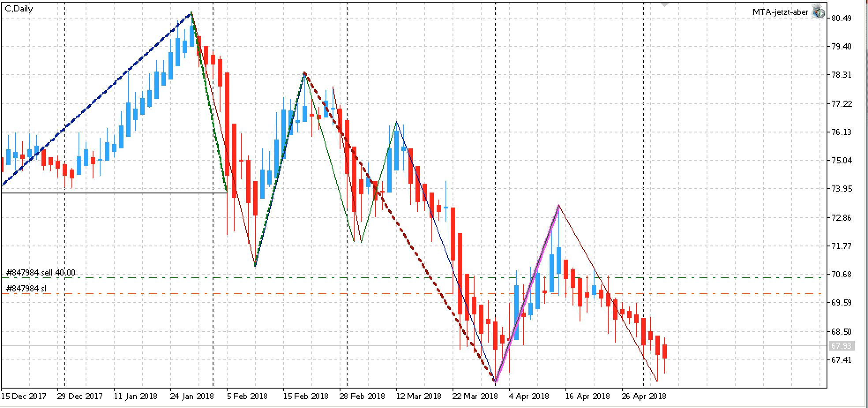
Task: Click the 79.40 price scale label
Action: tap(841, 46)
